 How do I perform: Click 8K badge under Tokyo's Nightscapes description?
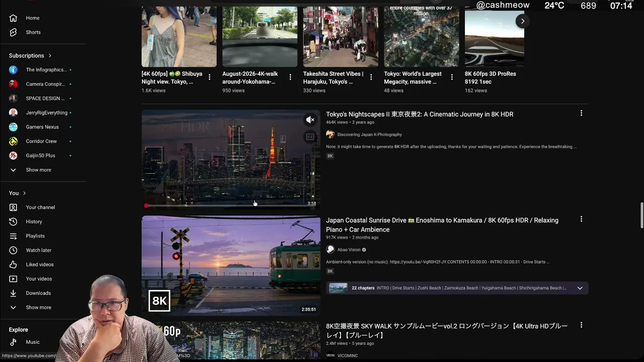pos(330,156)
